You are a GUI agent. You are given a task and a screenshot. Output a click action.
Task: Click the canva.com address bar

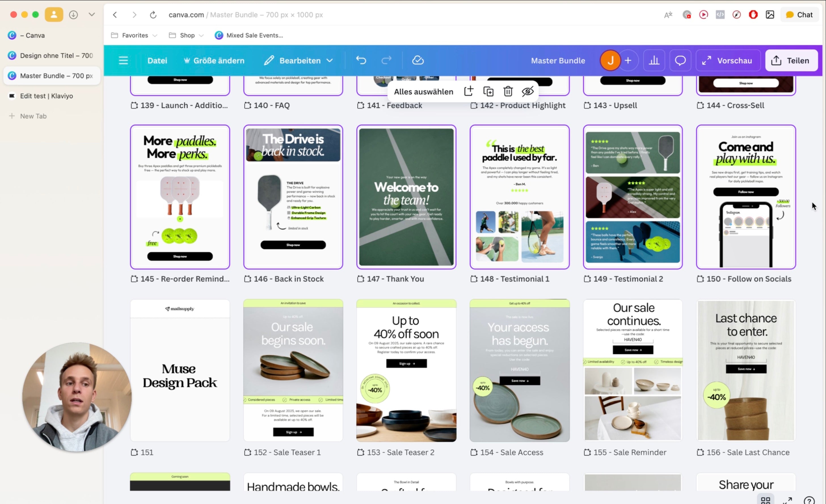click(x=246, y=15)
